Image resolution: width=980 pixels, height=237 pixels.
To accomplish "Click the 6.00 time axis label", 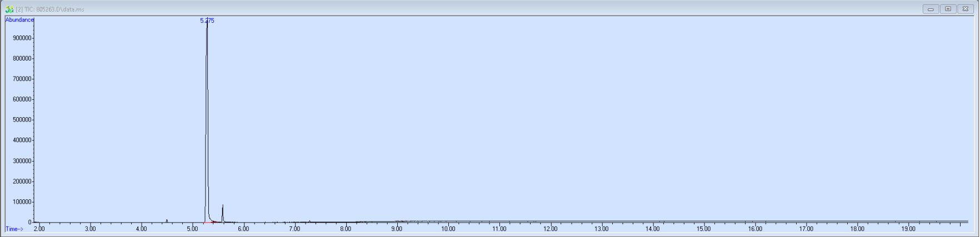I will [x=243, y=229].
